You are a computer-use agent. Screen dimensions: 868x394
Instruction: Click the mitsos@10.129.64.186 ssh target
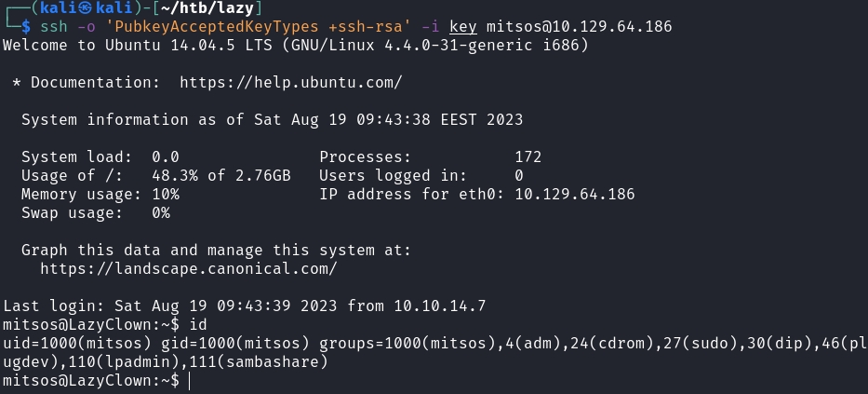(x=583, y=27)
